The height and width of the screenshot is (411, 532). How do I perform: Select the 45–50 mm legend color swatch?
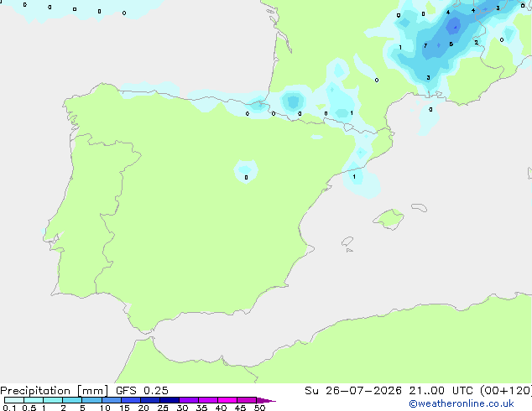click(x=247, y=400)
